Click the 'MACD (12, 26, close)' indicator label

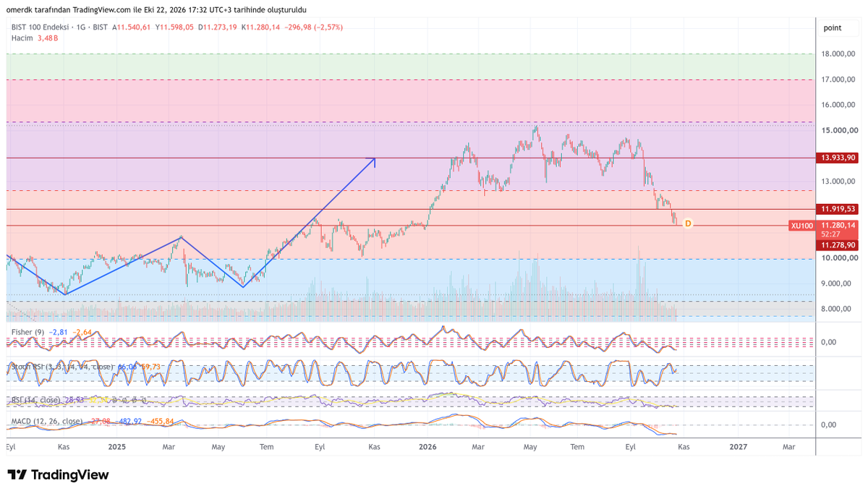click(x=47, y=421)
